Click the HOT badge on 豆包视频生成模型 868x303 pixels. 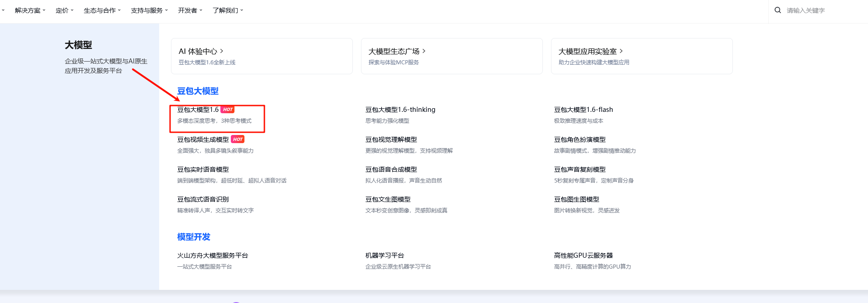tap(238, 139)
